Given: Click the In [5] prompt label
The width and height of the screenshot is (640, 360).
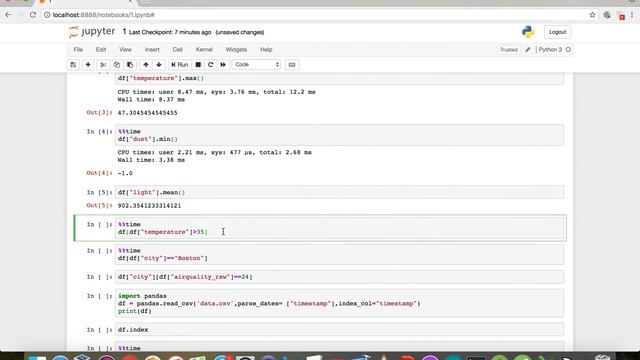Looking at the screenshot, I should (99, 192).
